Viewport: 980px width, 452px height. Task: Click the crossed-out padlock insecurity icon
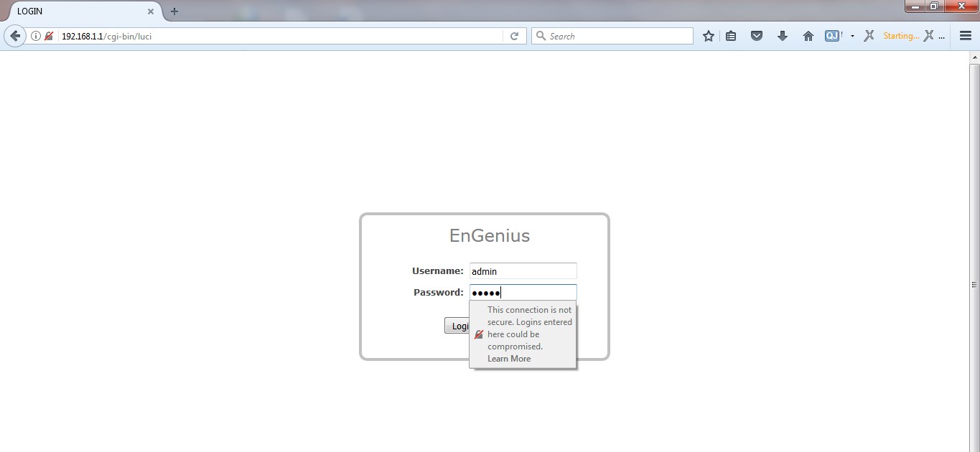(x=48, y=35)
